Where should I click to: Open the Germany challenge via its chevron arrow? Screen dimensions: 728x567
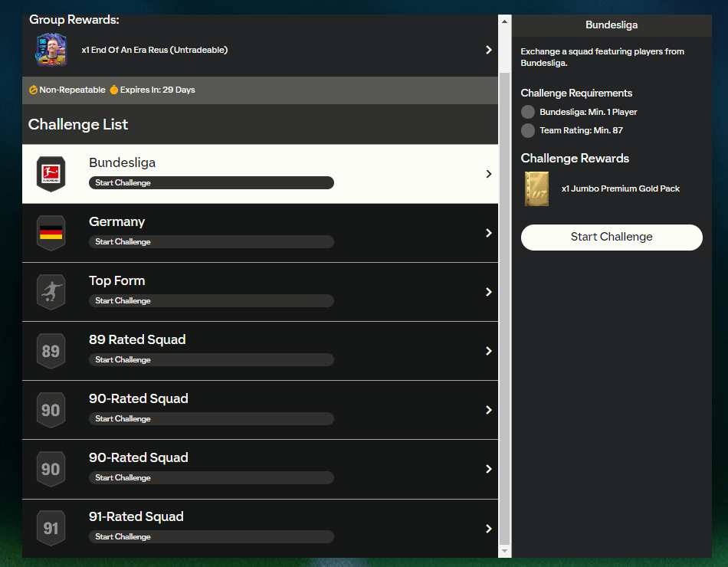[x=488, y=233]
